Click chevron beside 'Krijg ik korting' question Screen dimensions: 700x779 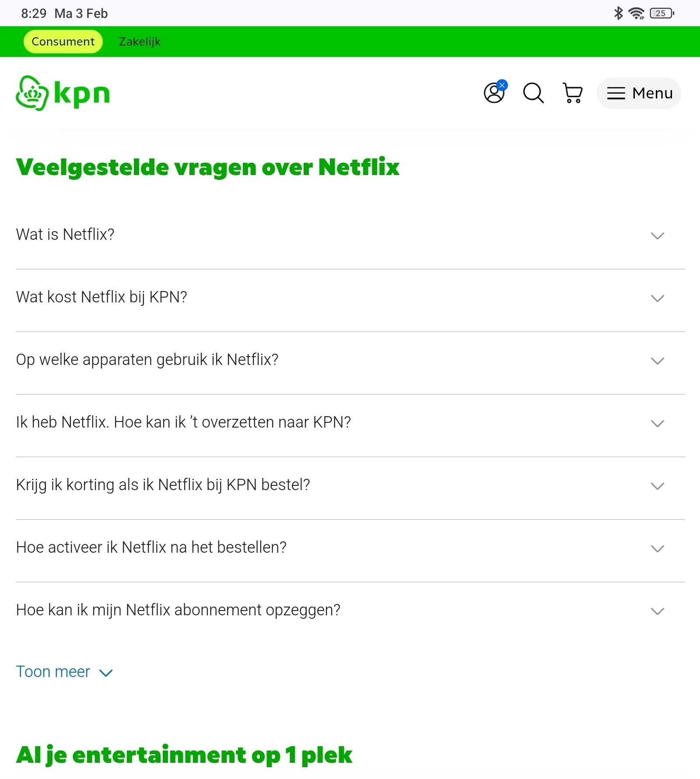[657, 486]
